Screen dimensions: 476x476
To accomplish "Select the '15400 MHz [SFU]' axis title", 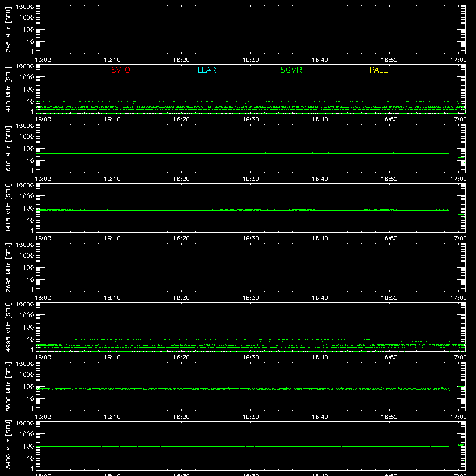I will pos(8,446).
